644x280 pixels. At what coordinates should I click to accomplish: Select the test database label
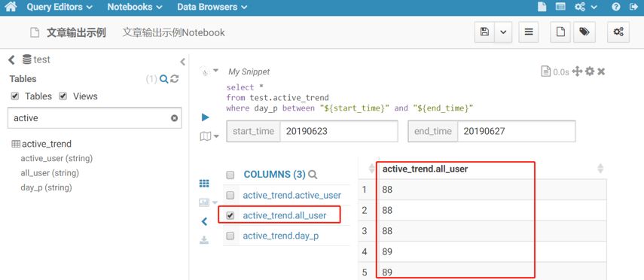click(x=41, y=59)
